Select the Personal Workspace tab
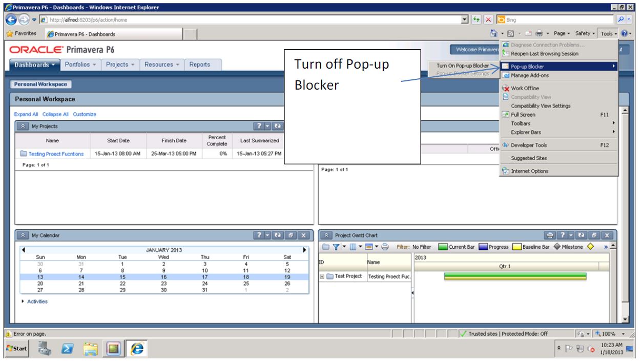Viewport: 642px width, 364px height. click(40, 84)
